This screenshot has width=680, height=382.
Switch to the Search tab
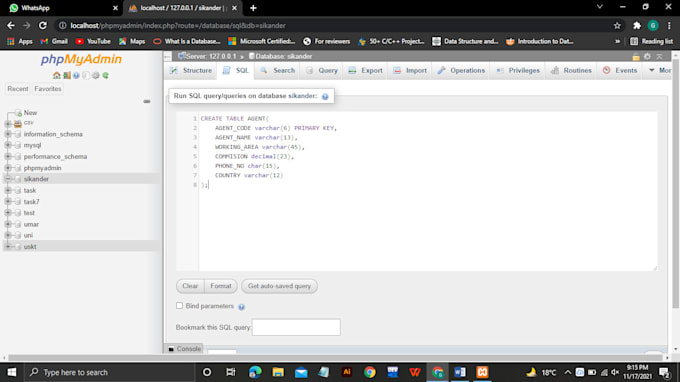(278, 70)
